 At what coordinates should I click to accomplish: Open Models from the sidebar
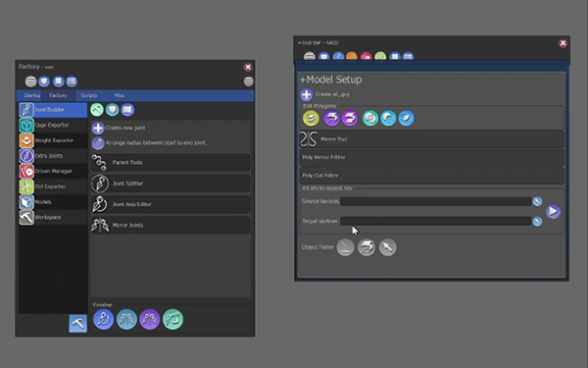tap(53, 202)
